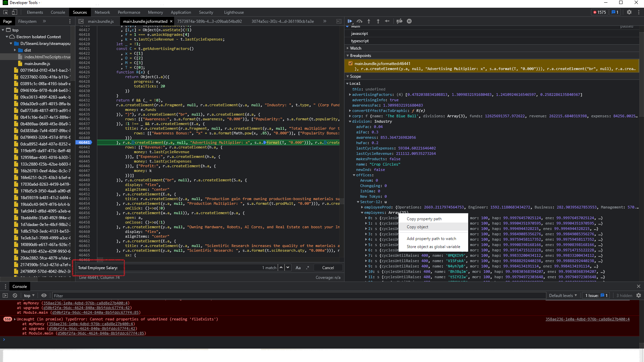Collapse the Electron Isolated Context node
The image size is (644, 362).
[x=7, y=37]
